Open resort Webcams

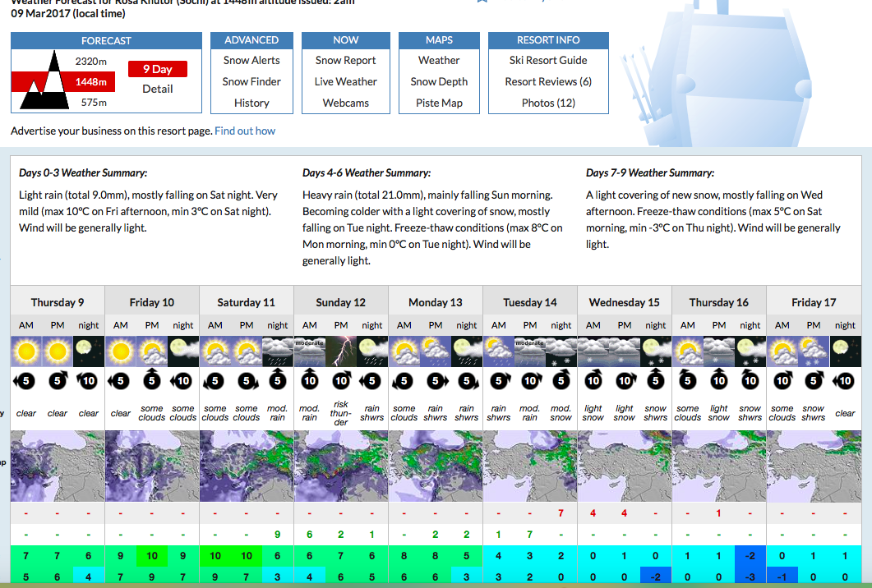345,103
